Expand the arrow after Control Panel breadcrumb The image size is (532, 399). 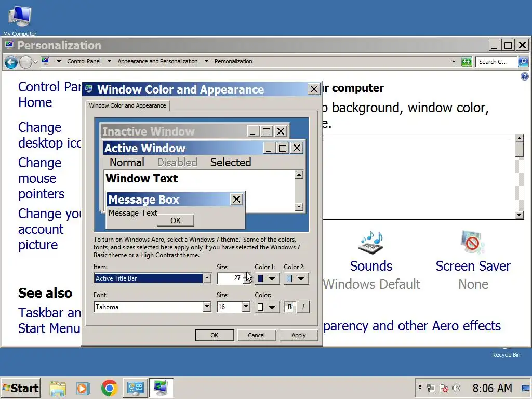click(x=109, y=61)
